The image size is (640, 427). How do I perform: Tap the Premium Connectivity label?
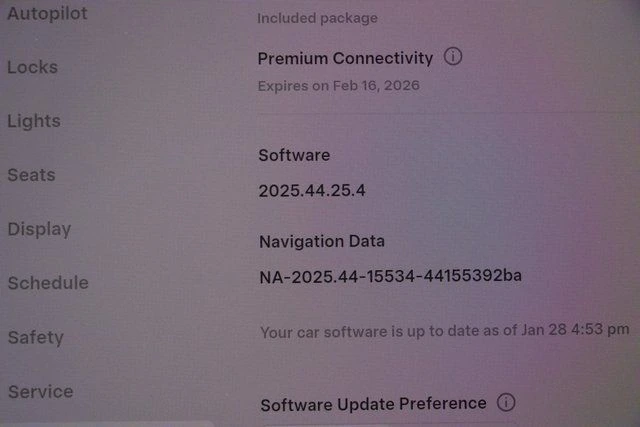345,58
